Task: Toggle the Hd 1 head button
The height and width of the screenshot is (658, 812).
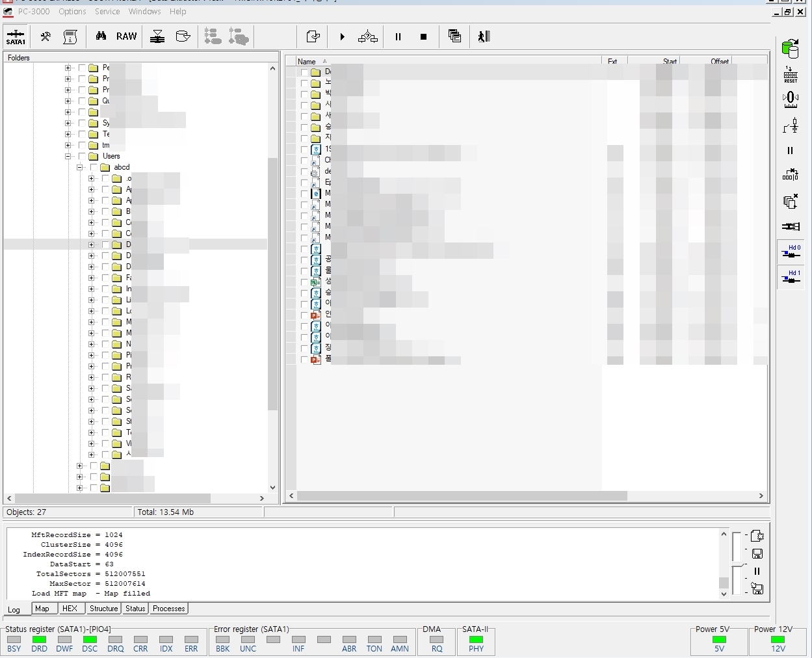Action: 791,277
